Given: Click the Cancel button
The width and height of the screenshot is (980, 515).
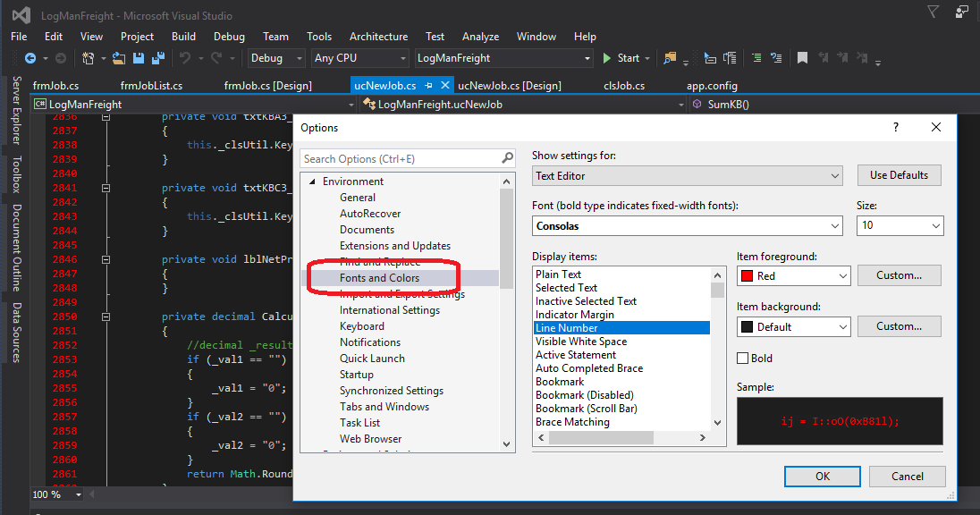Looking at the screenshot, I should (907, 477).
